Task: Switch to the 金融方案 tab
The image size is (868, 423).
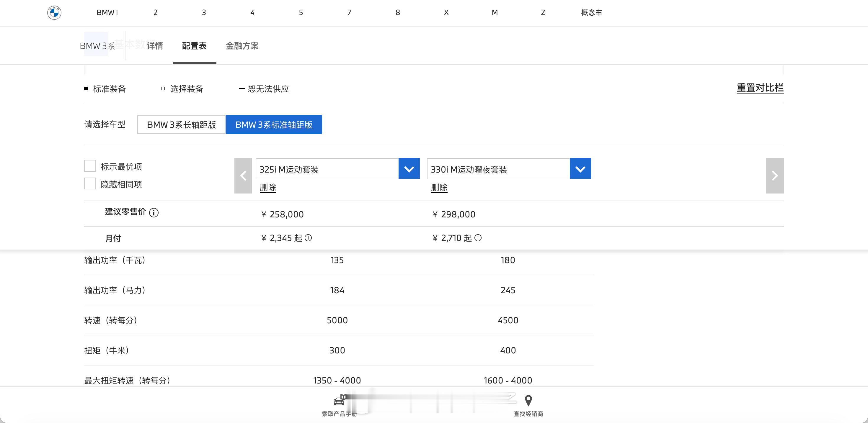Action: 242,46
